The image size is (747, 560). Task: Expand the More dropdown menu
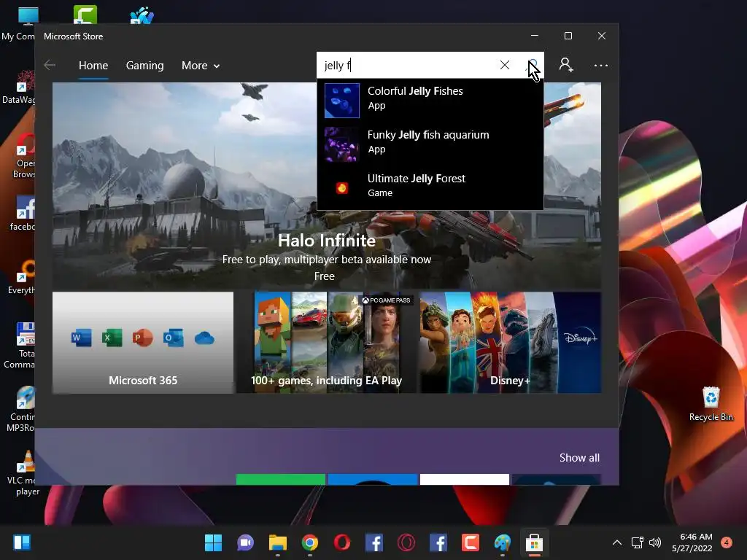[x=201, y=65]
